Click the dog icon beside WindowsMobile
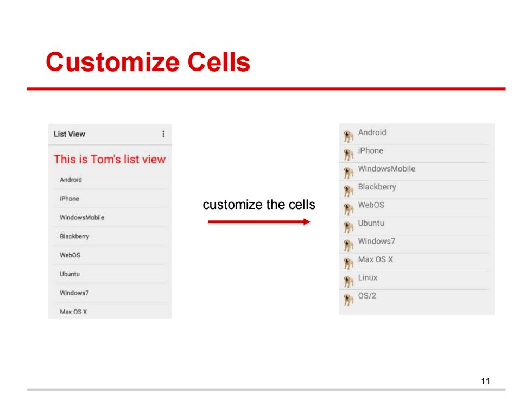Image resolution: width=532 pixels, height=399 pixels. point(349,173)
